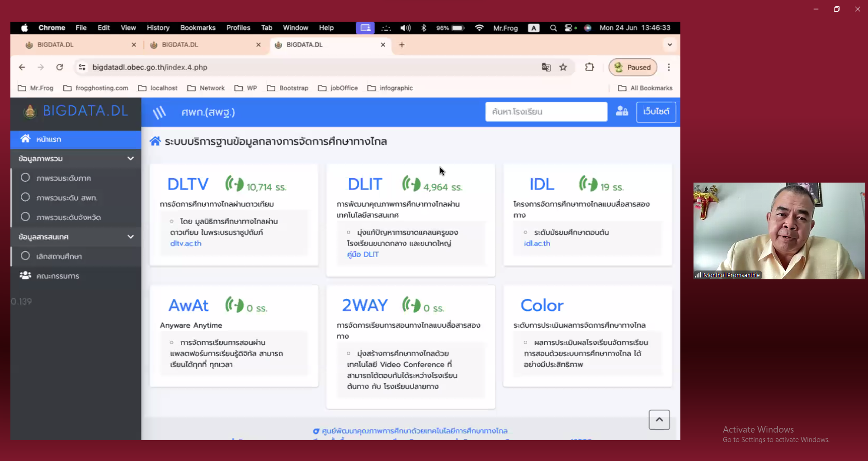Click the ค้นหาโรงเรียน search field
The width and height of the screenshot is (868, 461).
(x=546, y=112)
